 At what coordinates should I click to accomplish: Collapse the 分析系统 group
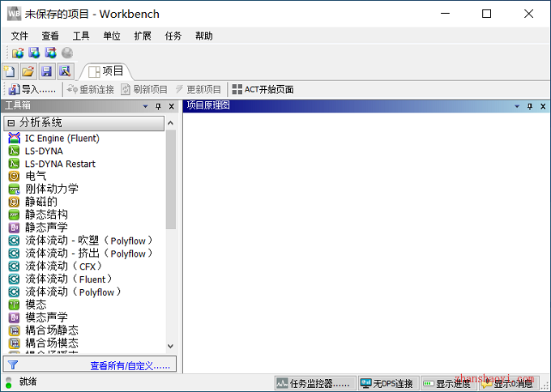[11, 123]
